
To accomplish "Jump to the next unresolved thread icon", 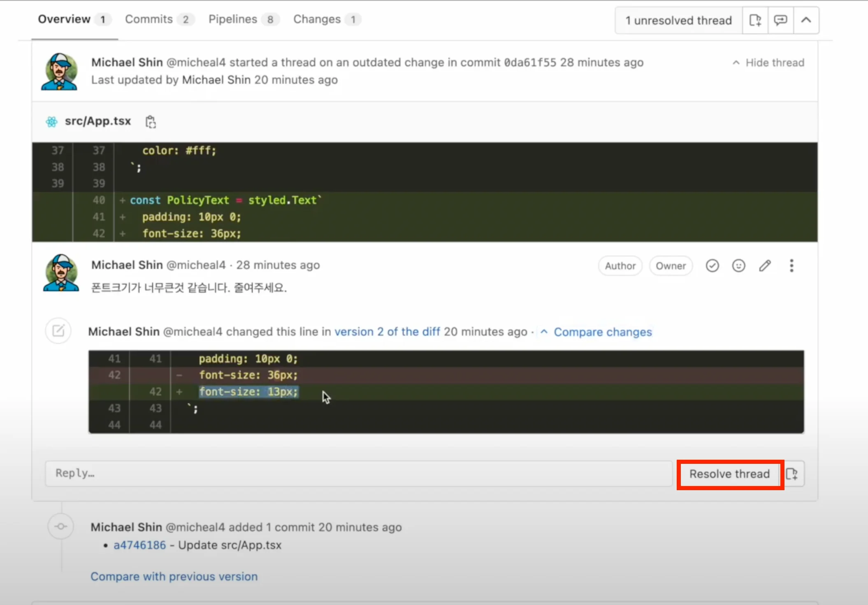I will tap(780, 20).
